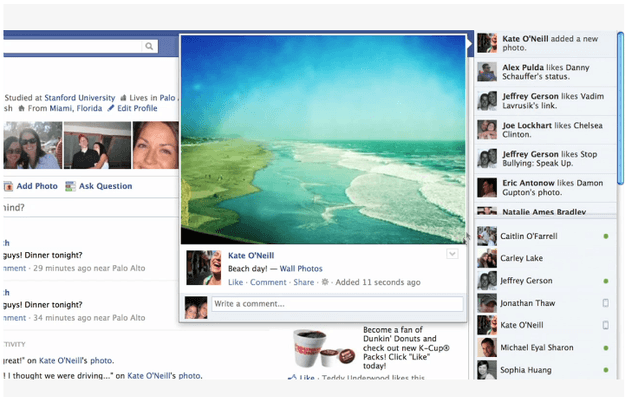Image resolution: width=625 pixels, height=401 pixels.
Task: Click the privacy gear icon beside Share
Action: coord(325,282)
